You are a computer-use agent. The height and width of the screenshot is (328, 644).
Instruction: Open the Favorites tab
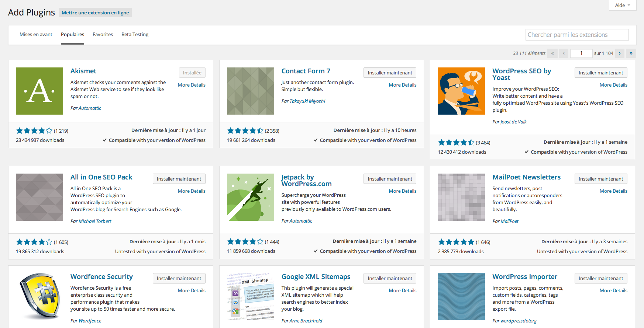[x=103, y=34]
